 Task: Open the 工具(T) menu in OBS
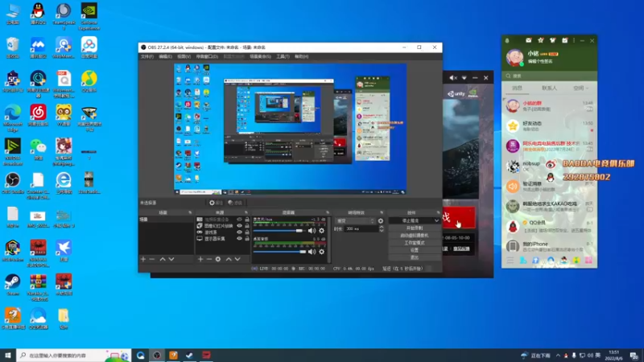click(283, 56)
